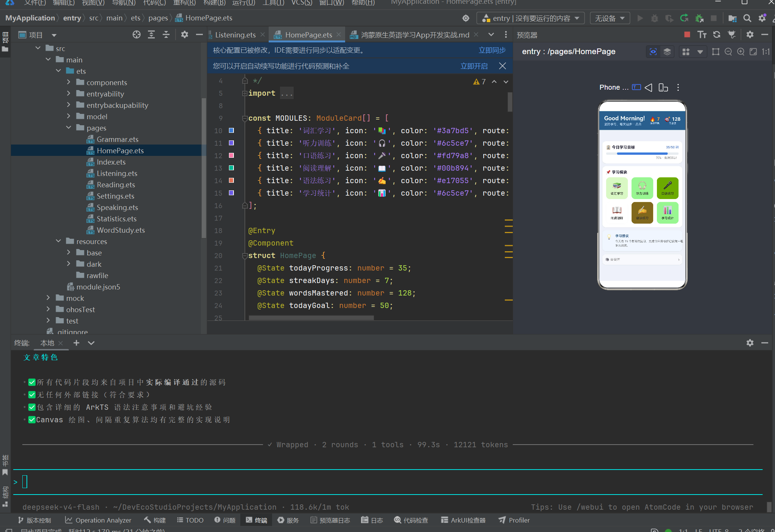
Task: Click the green bug attach debugger icon
Action: pyautogui.click(x=699, y=18)
